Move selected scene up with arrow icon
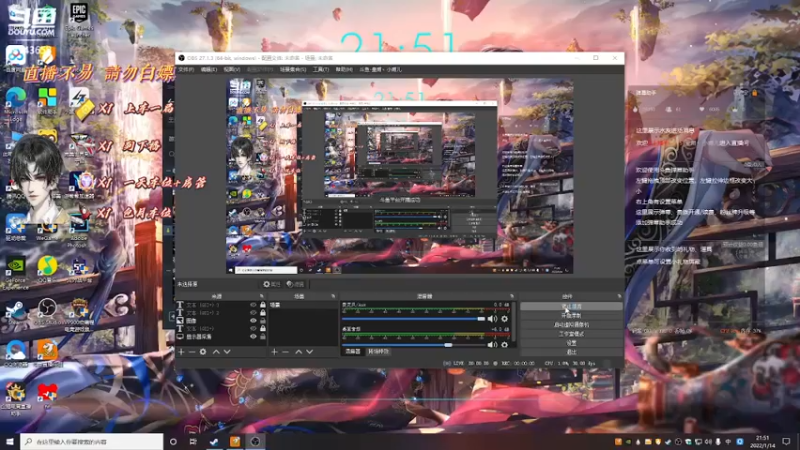This screenshot has height=450, width=800. (x=298, y=352)
